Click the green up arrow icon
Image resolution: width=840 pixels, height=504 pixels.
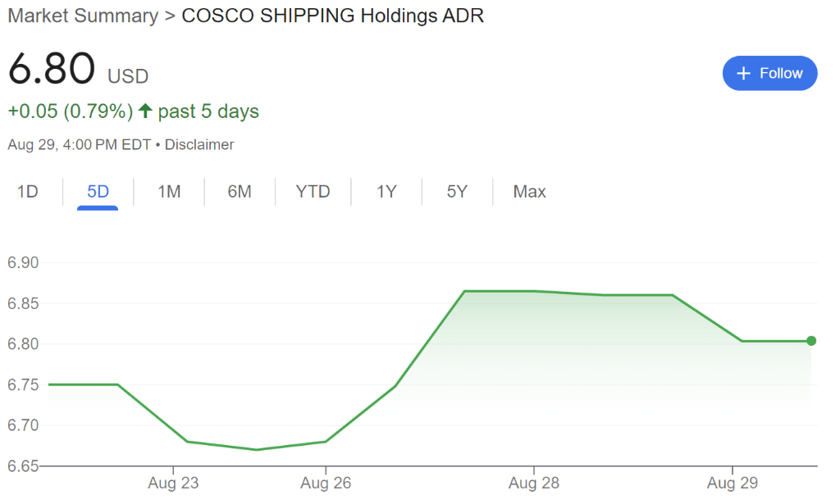coord(145,111)
